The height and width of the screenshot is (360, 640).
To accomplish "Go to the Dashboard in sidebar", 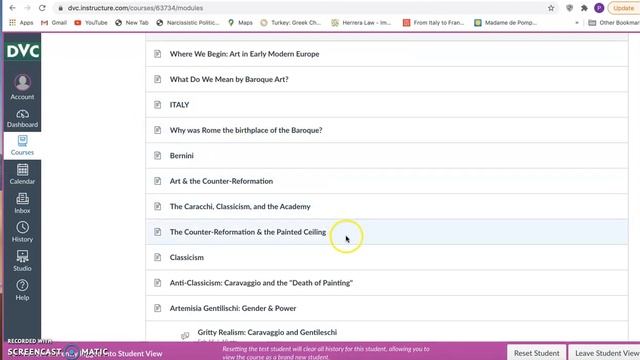I will pos(22,118).
